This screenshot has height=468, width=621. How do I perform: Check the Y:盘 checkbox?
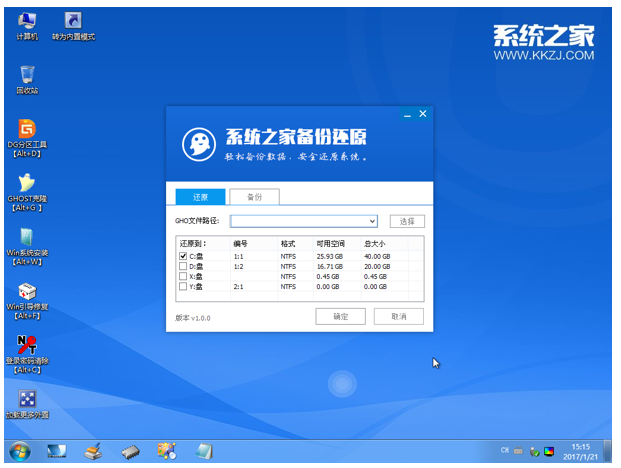click(x=183, y=286)
